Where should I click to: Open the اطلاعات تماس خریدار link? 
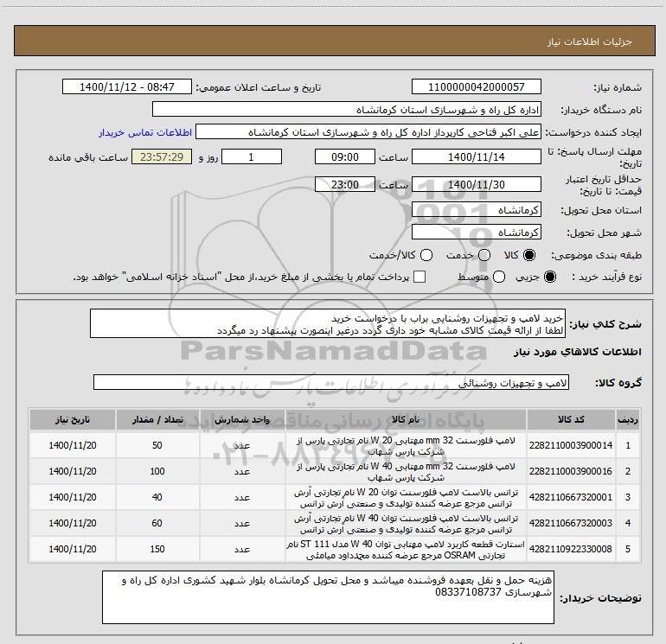pyautogui.click(x=145, y=132)
